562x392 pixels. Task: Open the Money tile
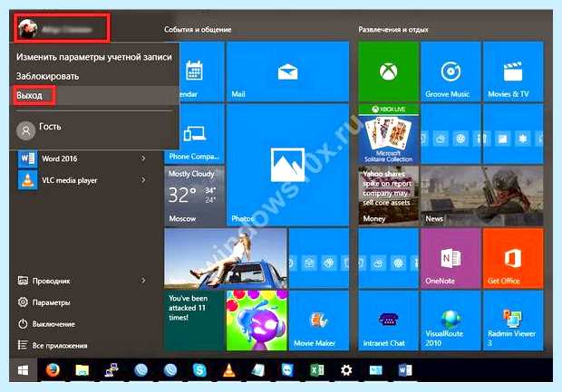389,196
